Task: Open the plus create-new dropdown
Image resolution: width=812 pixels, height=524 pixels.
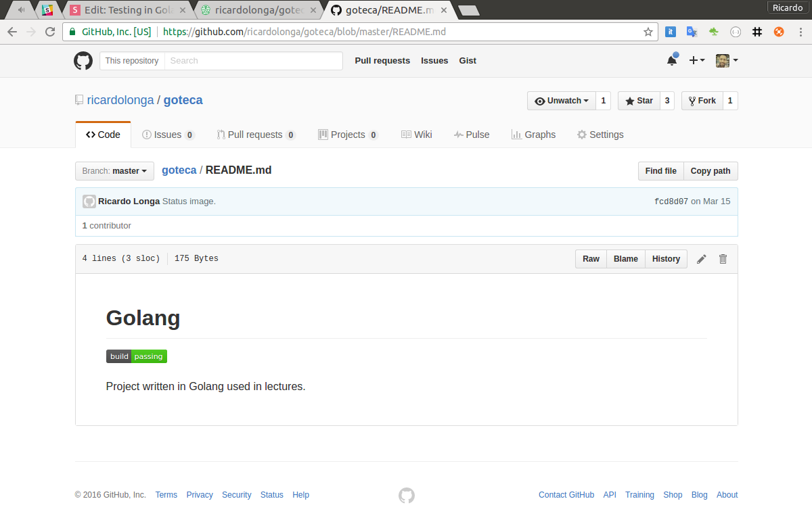Action: 696,60
